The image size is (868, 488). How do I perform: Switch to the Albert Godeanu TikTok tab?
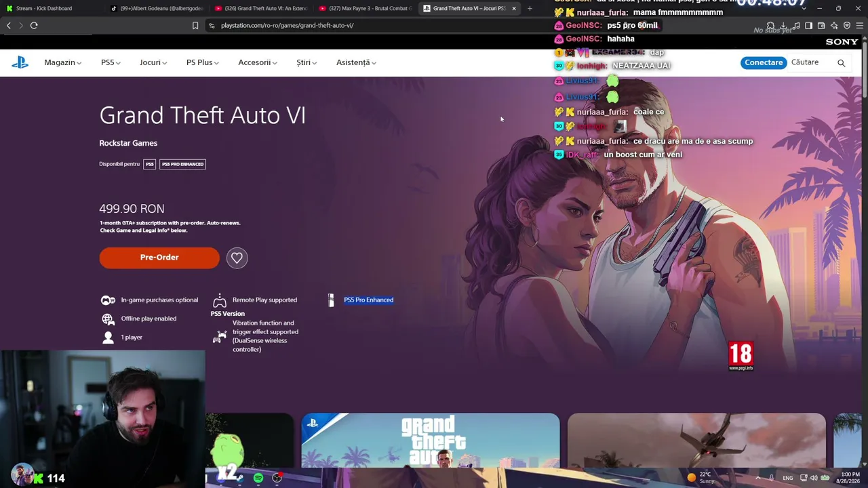coord(158,8)
